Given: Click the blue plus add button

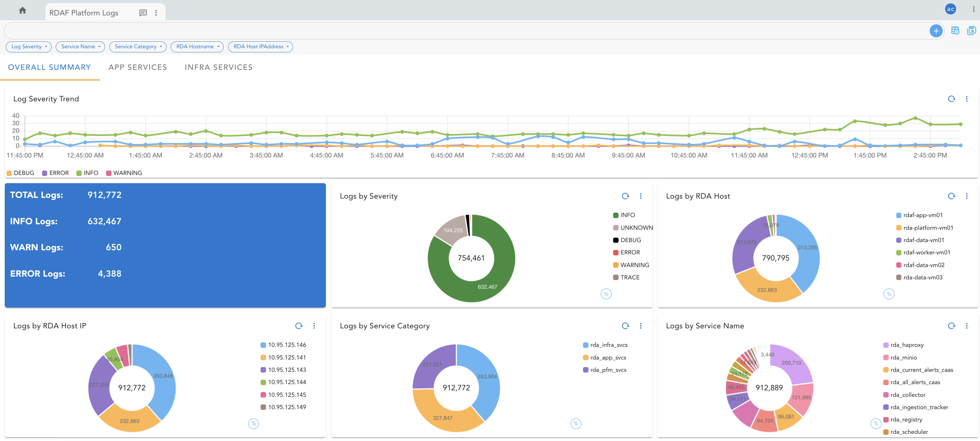Looking at the screenshot, I should [x=936, y=31].
